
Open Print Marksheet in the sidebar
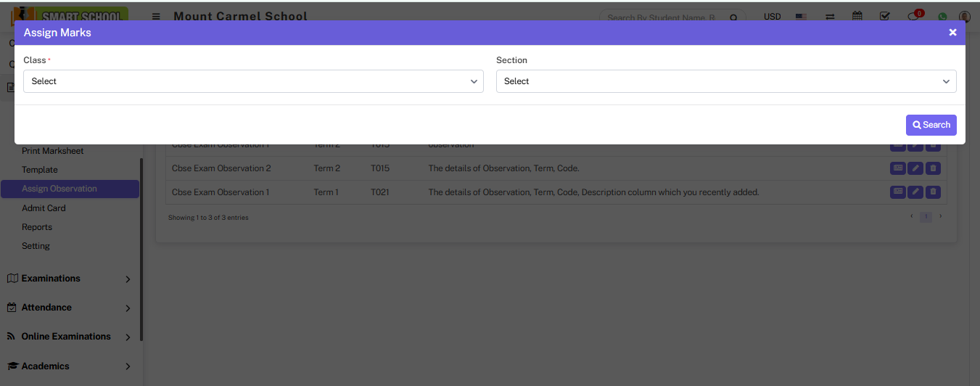point(53,151)
